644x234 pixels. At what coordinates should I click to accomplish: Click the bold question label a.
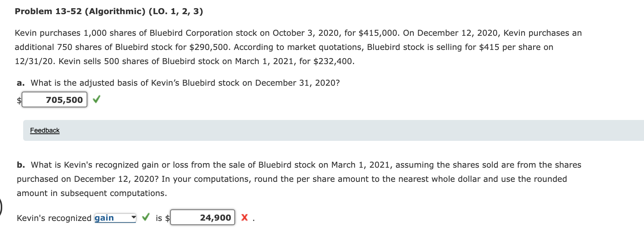pos(21,83)
